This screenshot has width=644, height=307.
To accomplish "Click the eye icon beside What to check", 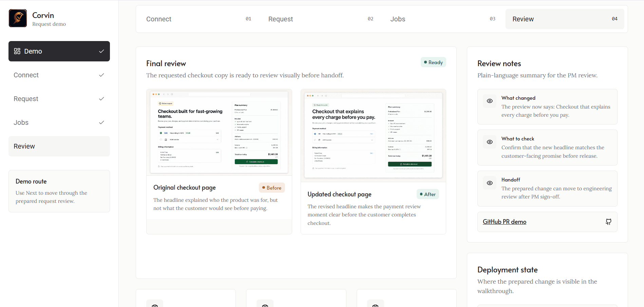I will pyautogui.click(x=490, y=142).
